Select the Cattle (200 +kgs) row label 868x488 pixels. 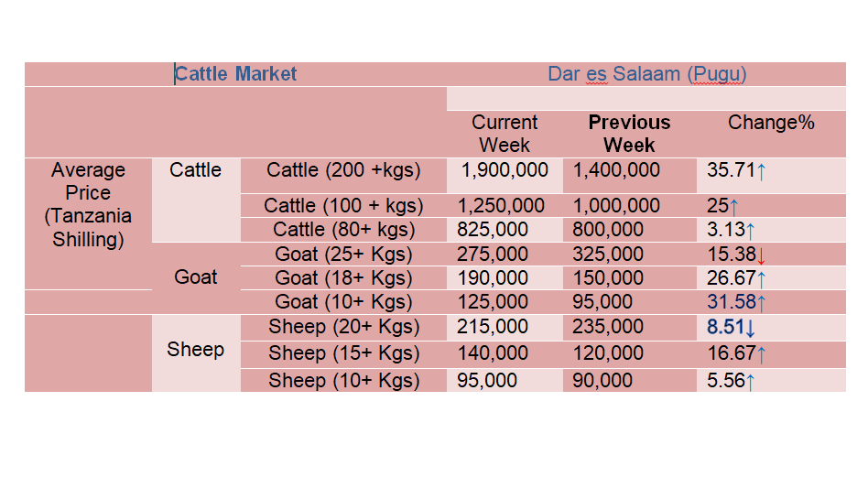(x=343, y=170)
